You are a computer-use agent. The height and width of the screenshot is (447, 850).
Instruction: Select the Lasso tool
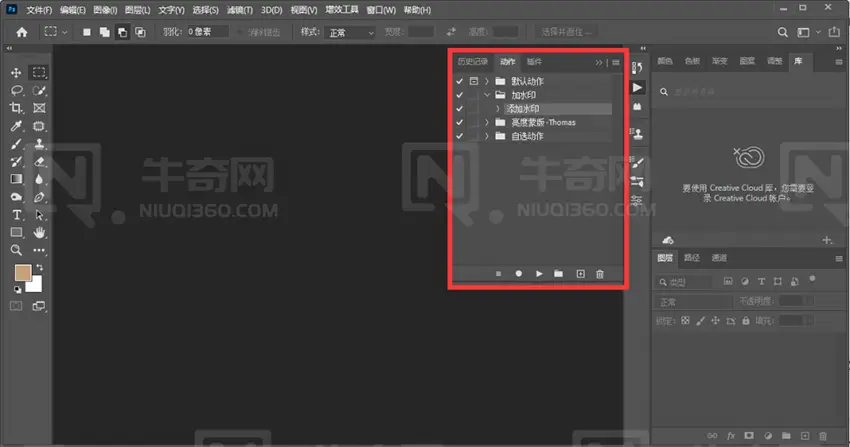(x=16, y=90)
